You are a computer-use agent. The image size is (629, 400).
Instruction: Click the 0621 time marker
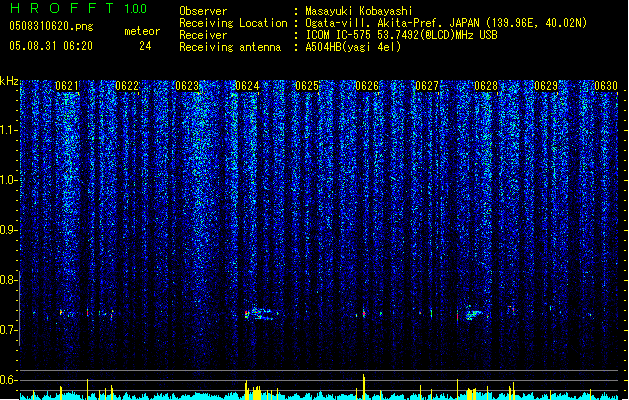click(x=67, y=86)
